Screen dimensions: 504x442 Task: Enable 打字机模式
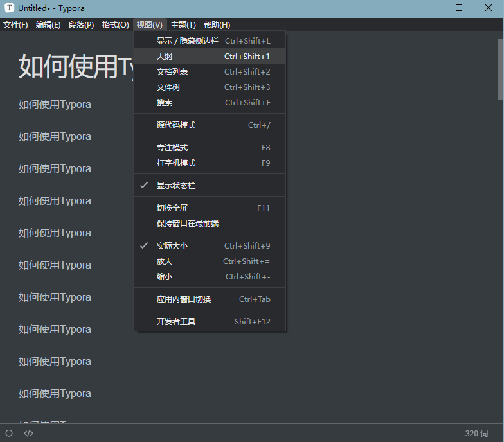pyautogui.click(x=210, y=163)
